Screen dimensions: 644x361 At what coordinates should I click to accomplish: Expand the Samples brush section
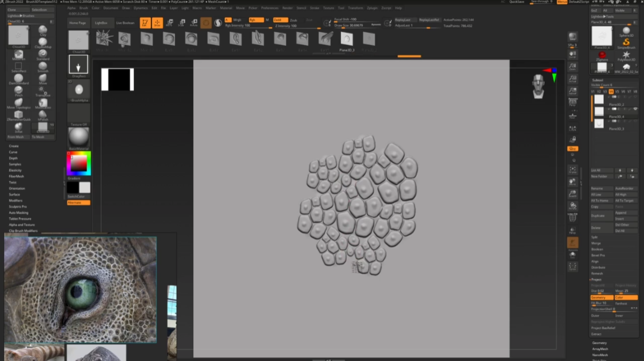point(15,164)
